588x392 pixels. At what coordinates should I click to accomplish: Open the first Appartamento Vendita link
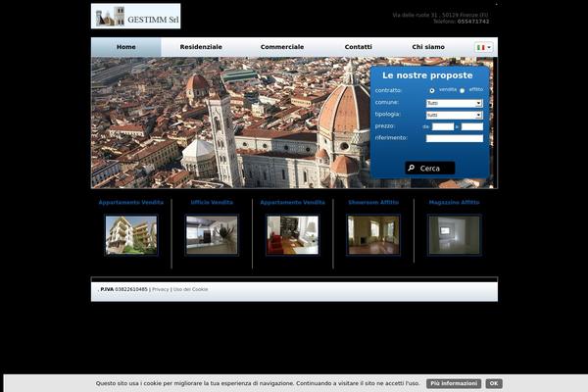[x=131, y=202]
